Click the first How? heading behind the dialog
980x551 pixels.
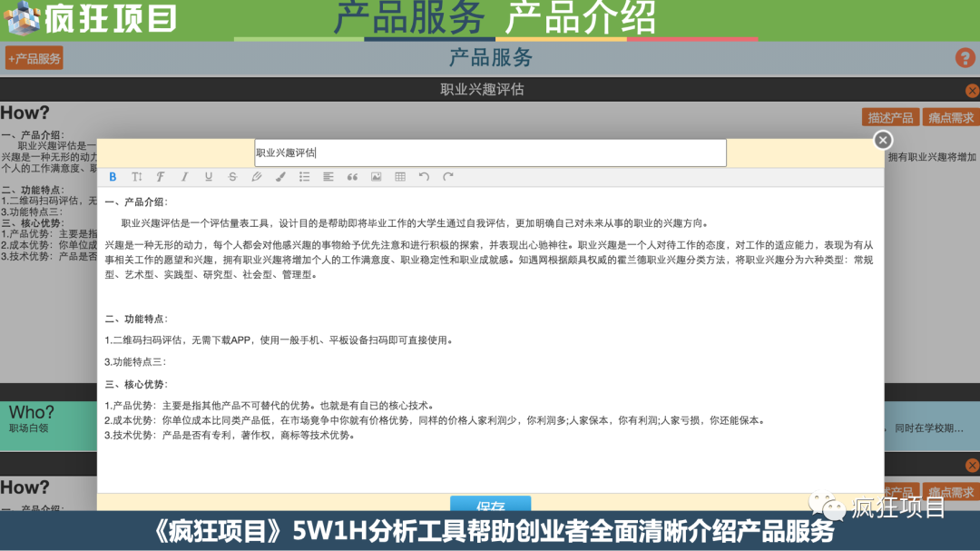pyautogui.click(x=25, y=113)
